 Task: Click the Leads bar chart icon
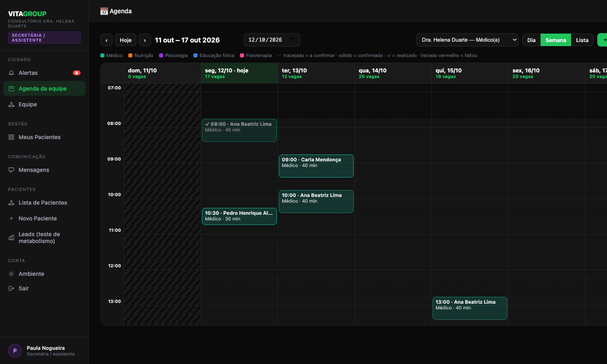11,237
